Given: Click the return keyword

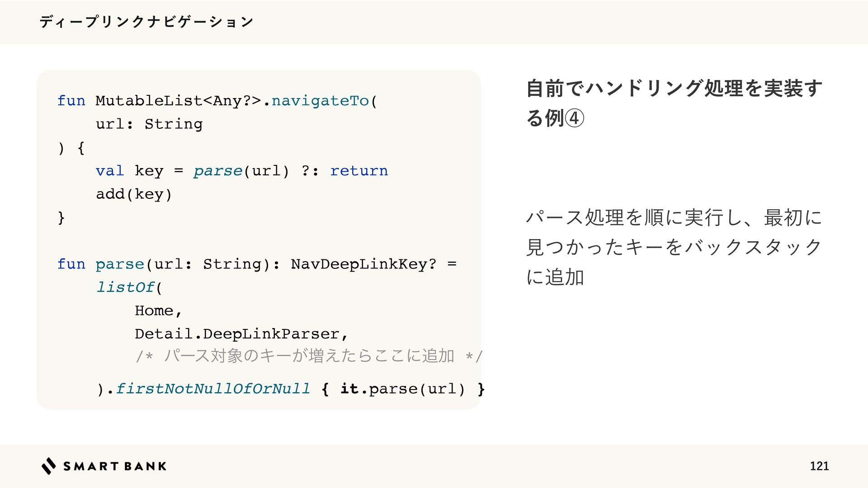Looking at the screenshot, I should (359, 171).
